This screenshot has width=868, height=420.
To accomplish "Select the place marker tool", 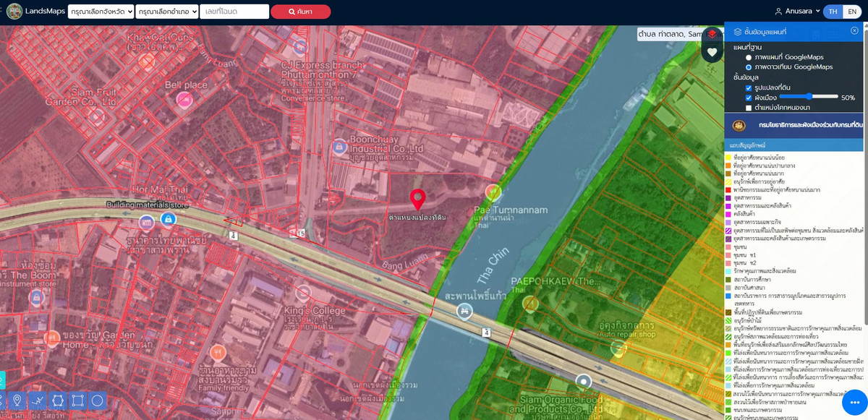I will click(x=17, y=400).
